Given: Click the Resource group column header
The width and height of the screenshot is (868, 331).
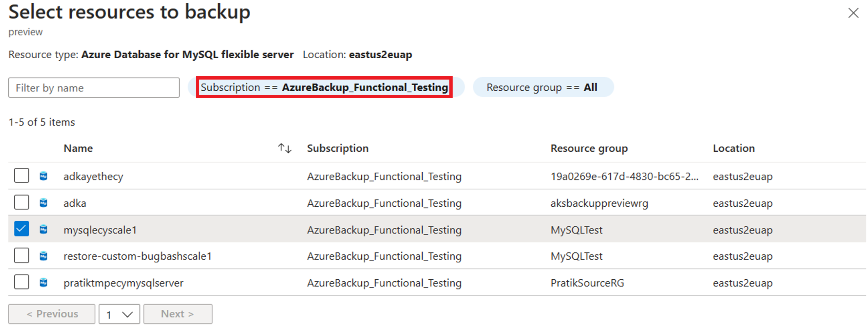Looking at the screenshot, I should [589, 148].
